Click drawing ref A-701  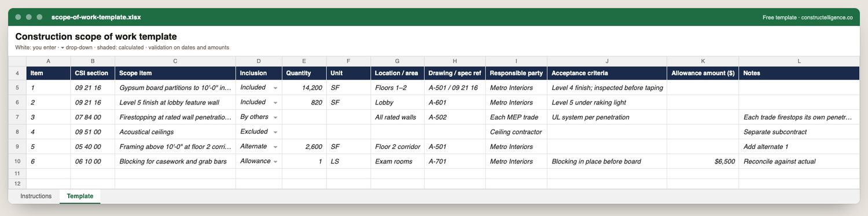[x=455, y=162]
